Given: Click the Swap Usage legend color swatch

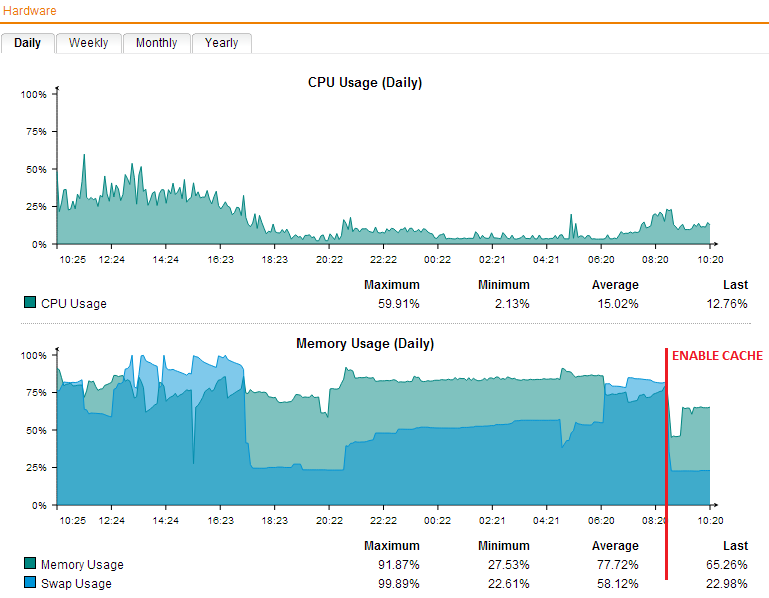Looking at the screenshot, I should (x=30, y=583).
